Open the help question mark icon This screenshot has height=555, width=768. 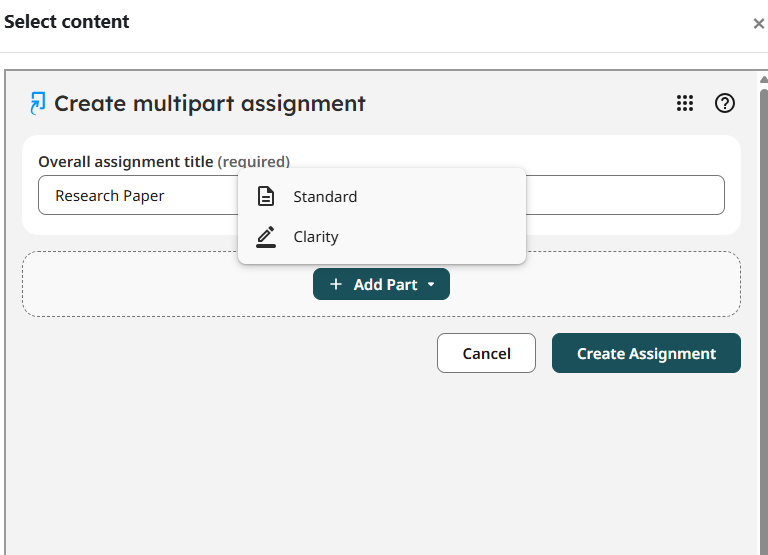coord(724,103)
